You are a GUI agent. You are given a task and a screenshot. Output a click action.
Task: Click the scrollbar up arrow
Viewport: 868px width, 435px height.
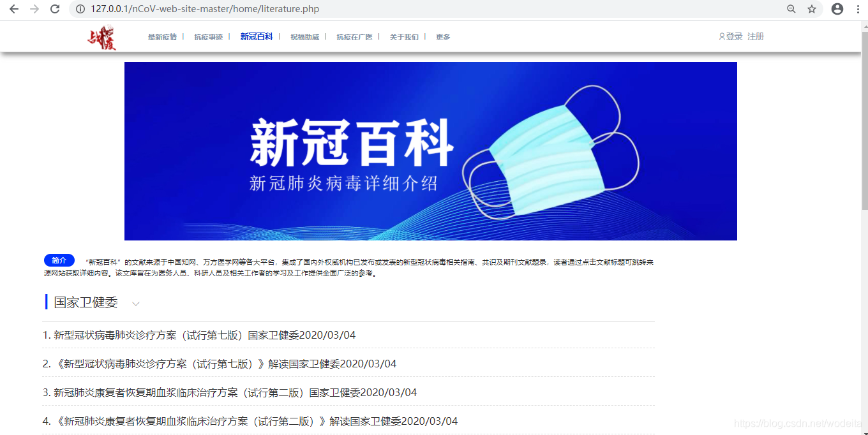[864, 26]
